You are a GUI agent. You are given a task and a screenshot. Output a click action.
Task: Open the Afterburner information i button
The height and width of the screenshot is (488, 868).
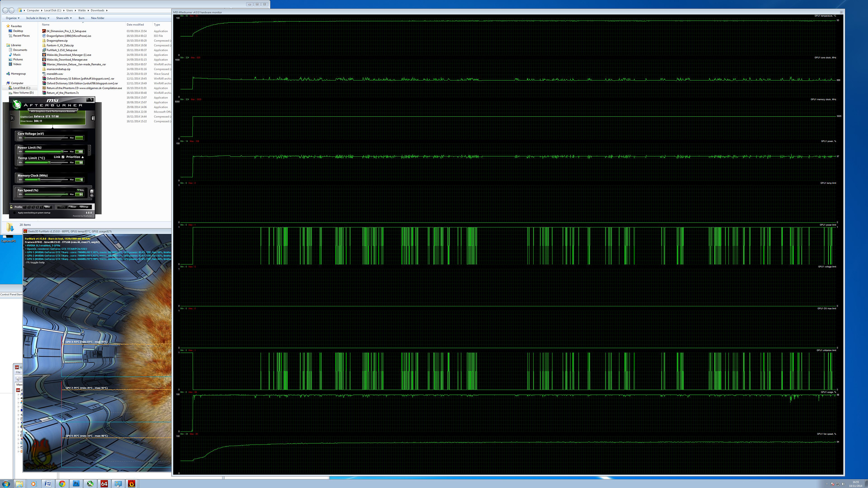(93, 118)
